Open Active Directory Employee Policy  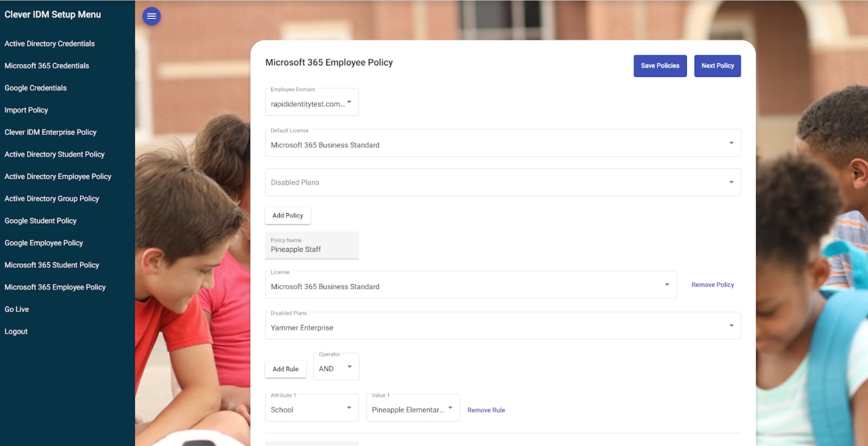coord(58,176)
